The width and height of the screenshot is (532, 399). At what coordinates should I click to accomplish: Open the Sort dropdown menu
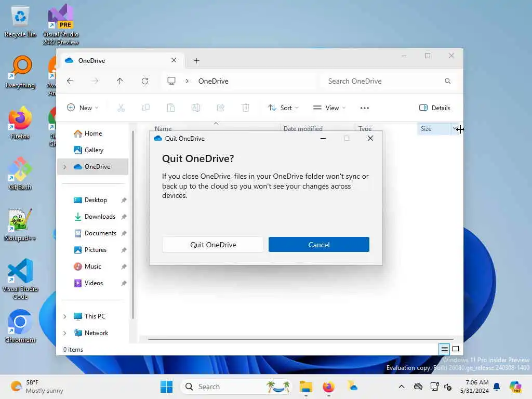coord(283,108)
